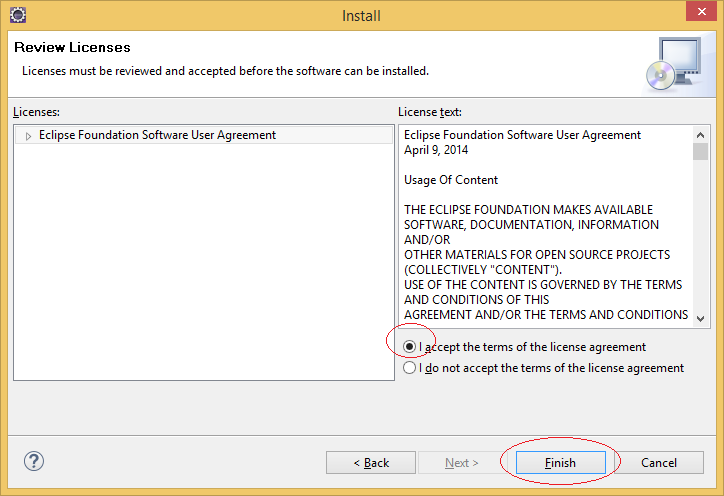The height and width of the screenshot is (496, 724).
Task: Click the Eclipse icon in title bar
Action: pos(18,15)
